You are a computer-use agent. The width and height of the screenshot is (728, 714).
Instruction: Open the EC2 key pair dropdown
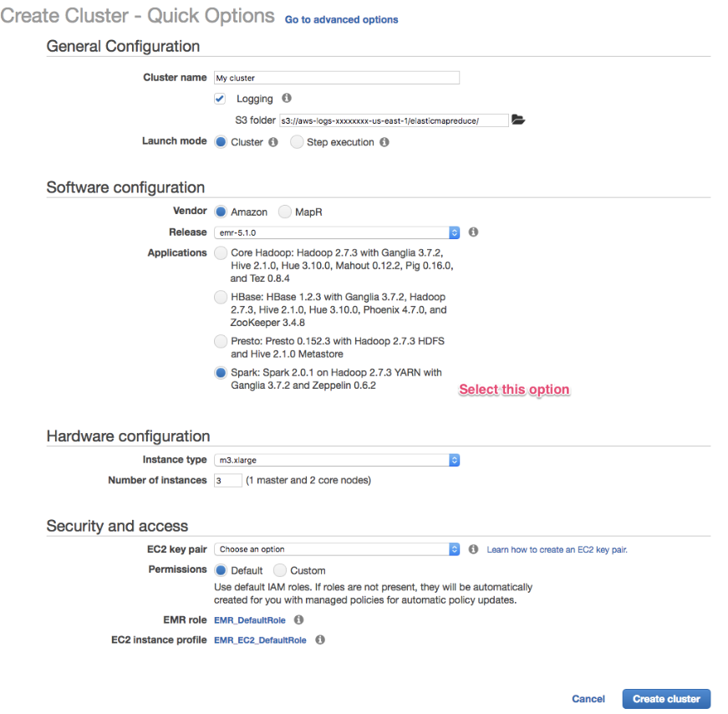tap(337, 549)
